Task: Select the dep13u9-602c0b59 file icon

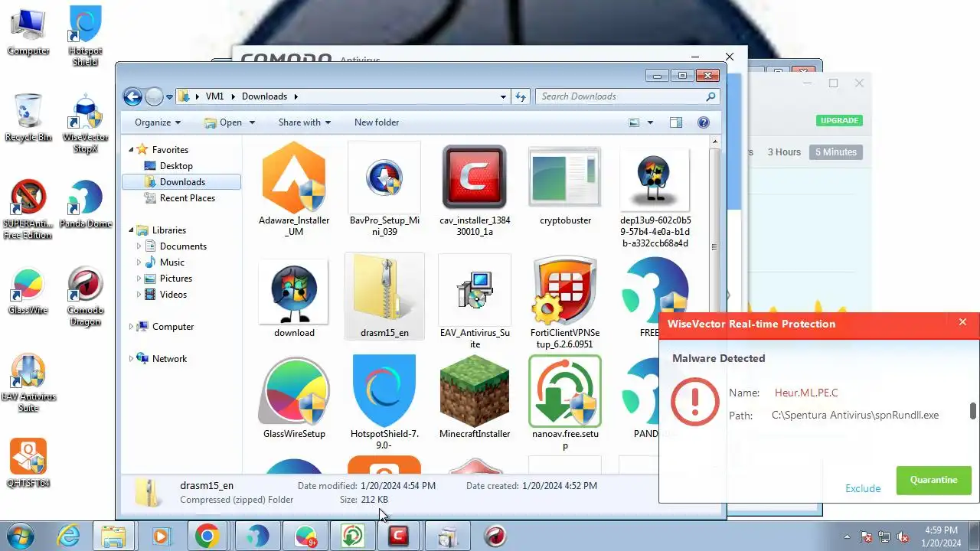Action: click(655, 181)
